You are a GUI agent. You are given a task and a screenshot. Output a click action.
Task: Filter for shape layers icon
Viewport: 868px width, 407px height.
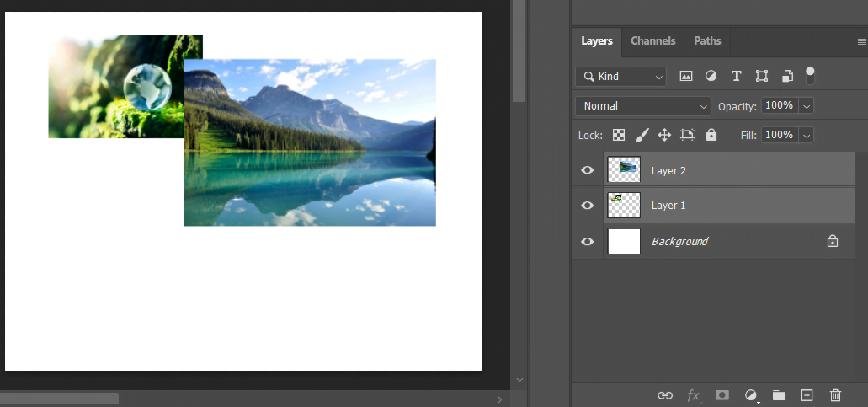coord(762,77)
